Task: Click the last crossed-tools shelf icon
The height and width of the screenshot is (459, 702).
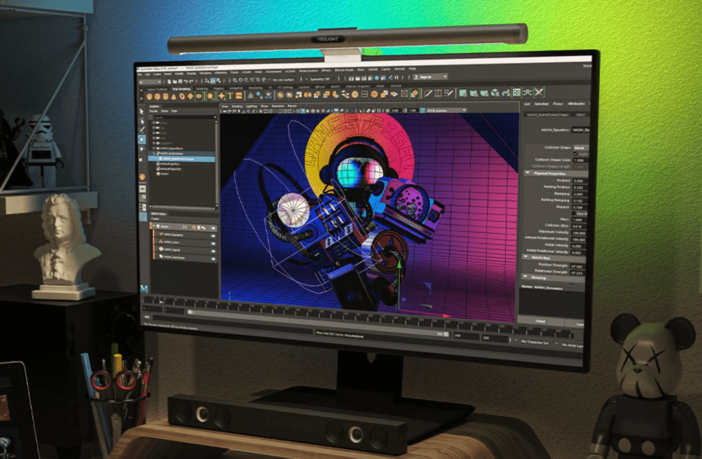Action: pyautogui.click(x=539, y=92)
